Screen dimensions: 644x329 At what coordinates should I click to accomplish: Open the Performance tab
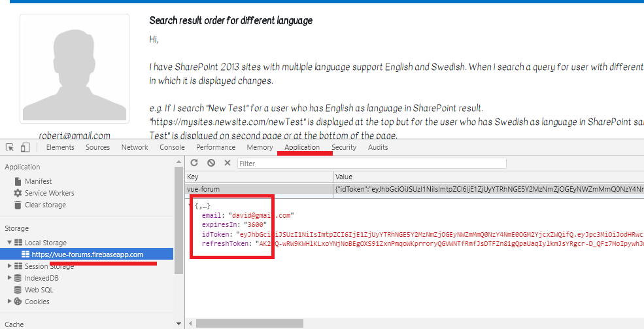pyautogui.click(x=216, y=147)
